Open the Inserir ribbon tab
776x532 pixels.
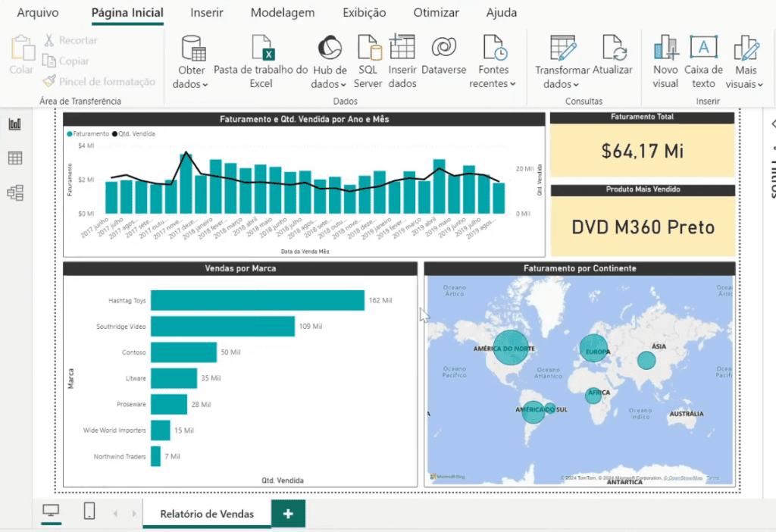coord(207,12)
